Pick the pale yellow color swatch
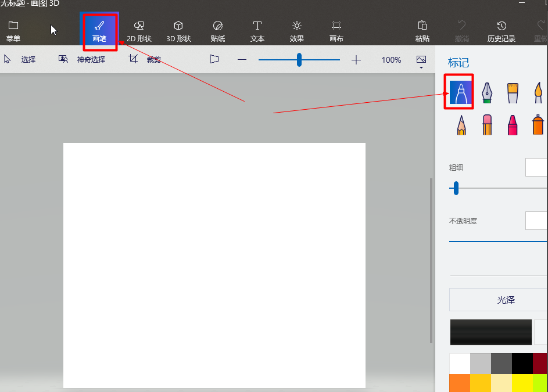This screenshot has width=548, height=392. click(502, 383)
